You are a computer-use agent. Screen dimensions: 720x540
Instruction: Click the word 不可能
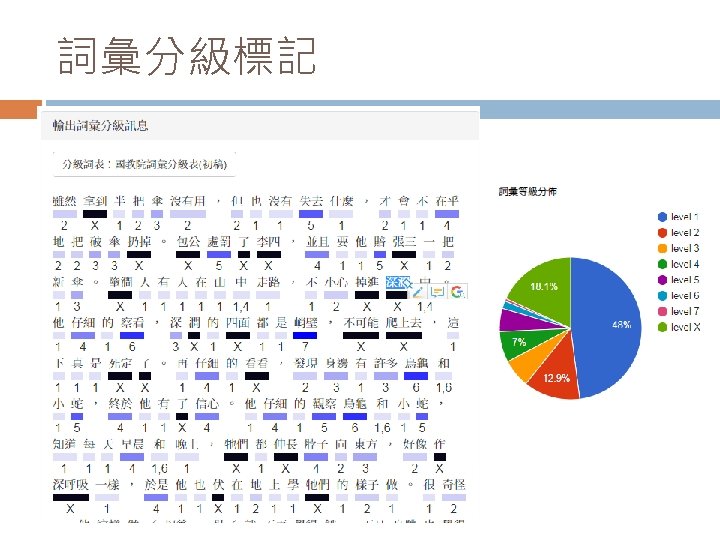(361, 322)
